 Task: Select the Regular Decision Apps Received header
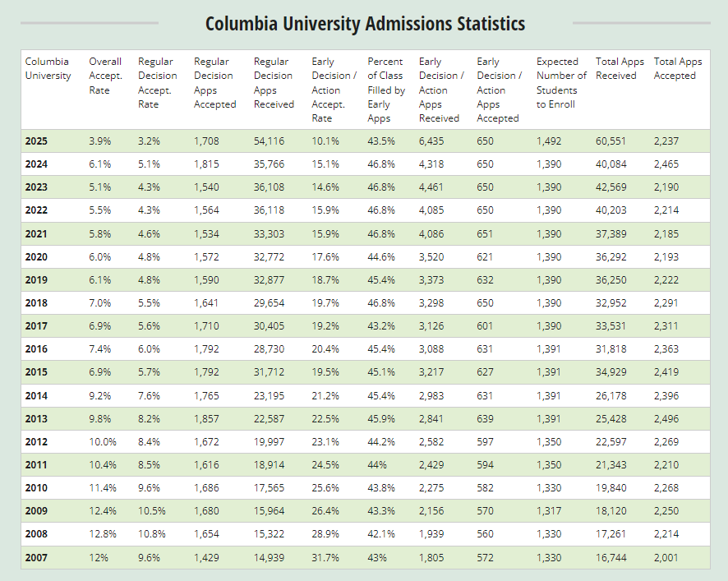click(x=273, y=82)
